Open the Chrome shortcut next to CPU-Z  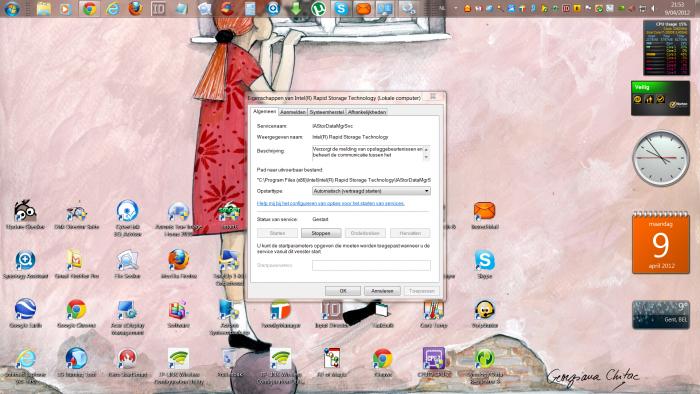tap(383, 362)
